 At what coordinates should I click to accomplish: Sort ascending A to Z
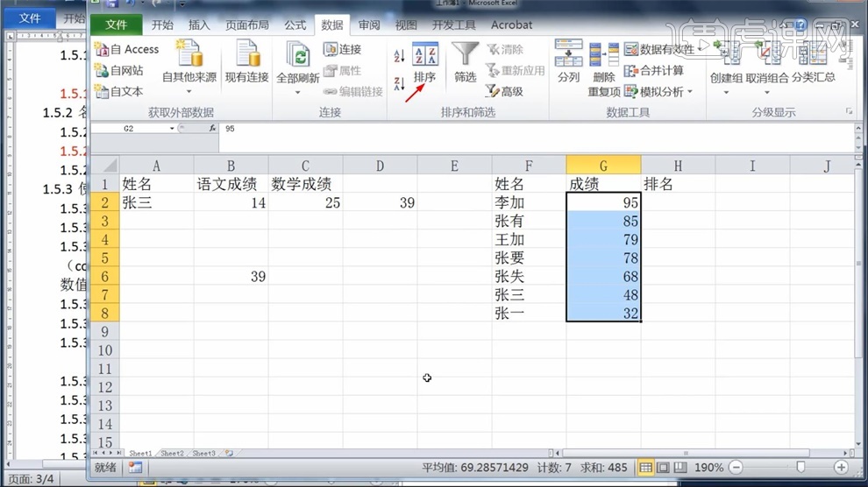399,55
